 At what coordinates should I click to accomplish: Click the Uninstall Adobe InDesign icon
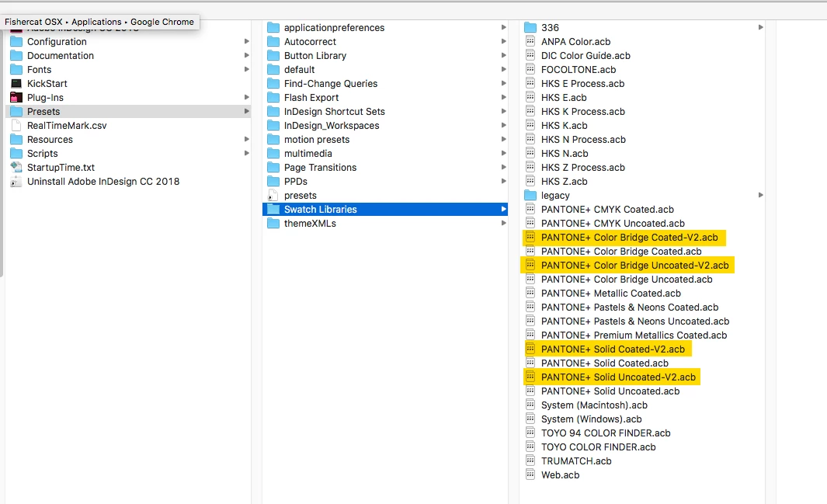(x=16, y=182)
